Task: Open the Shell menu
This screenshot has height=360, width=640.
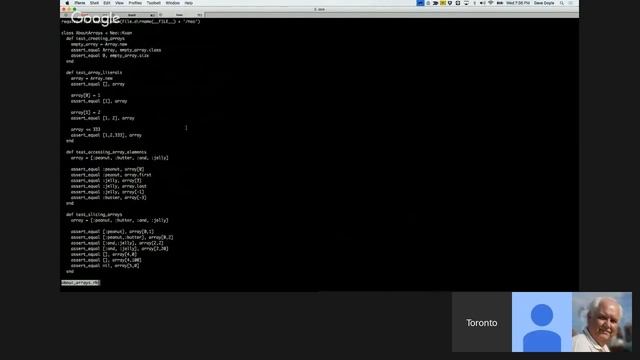Action: pyautogui.click(x=94, y=3)
